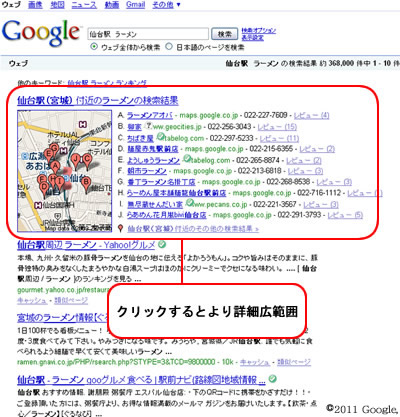Open 無尽蔵せんだい家 listing link

155,204
